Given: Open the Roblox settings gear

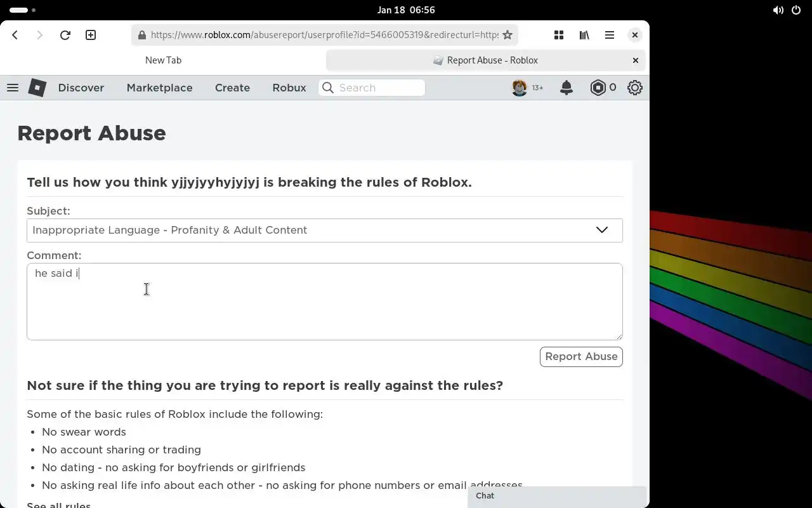Looking at the screenshot, I should click(x=635, y=88).
